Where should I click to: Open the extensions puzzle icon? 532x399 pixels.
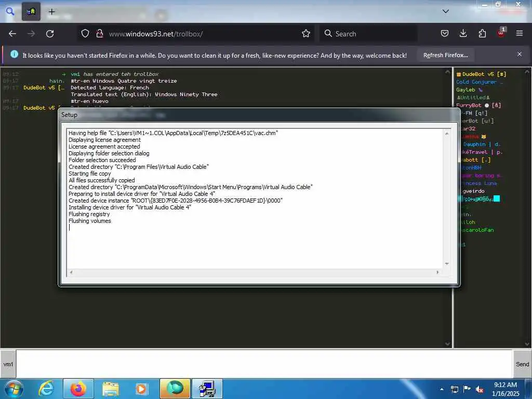[x=482, y=34]
